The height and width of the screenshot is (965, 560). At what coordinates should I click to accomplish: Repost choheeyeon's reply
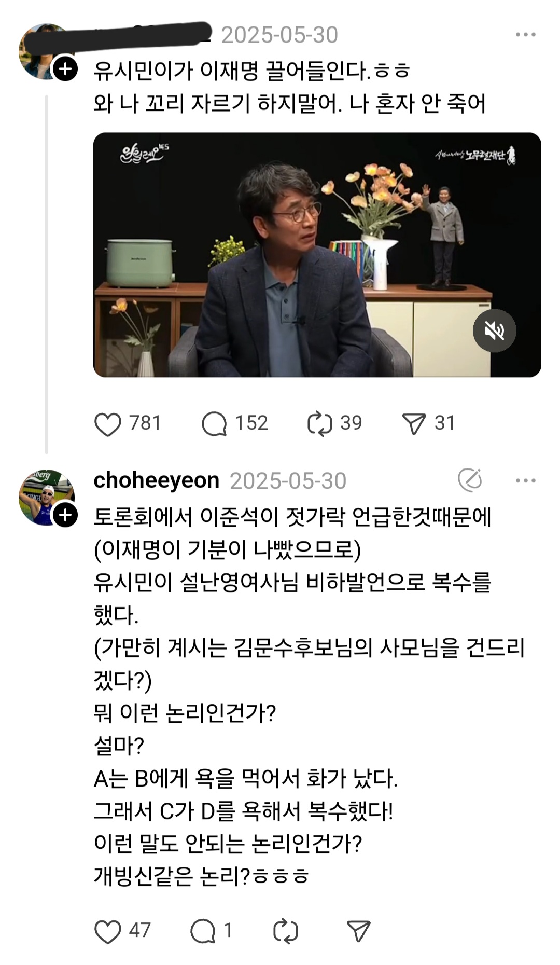pos(286,931)
